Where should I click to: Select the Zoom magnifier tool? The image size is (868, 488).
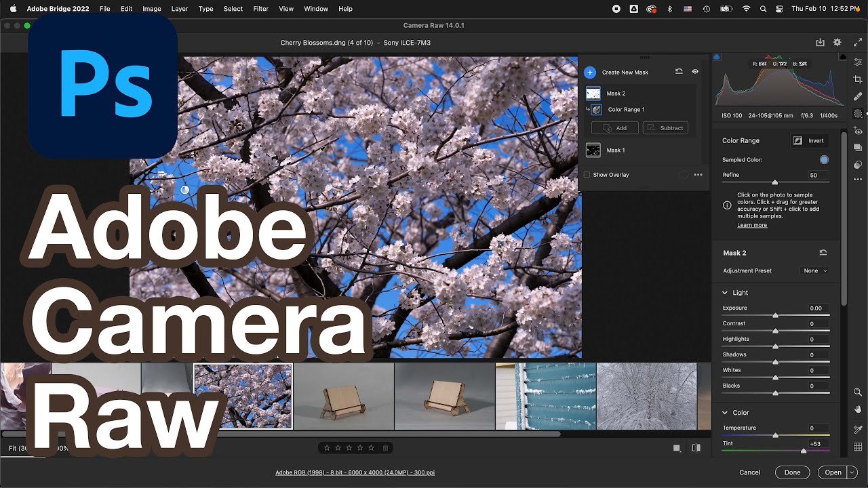(858, 392)
